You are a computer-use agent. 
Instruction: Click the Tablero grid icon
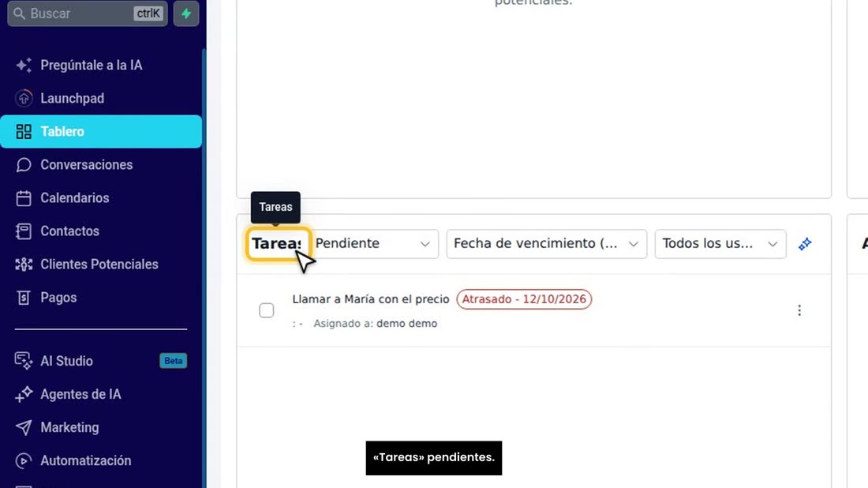click(23, 132)
